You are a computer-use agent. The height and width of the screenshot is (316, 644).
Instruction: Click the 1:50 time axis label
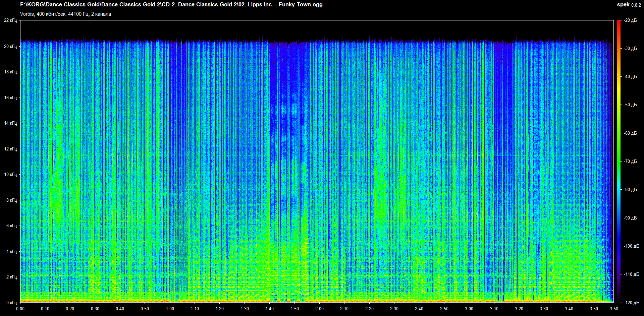294,309
